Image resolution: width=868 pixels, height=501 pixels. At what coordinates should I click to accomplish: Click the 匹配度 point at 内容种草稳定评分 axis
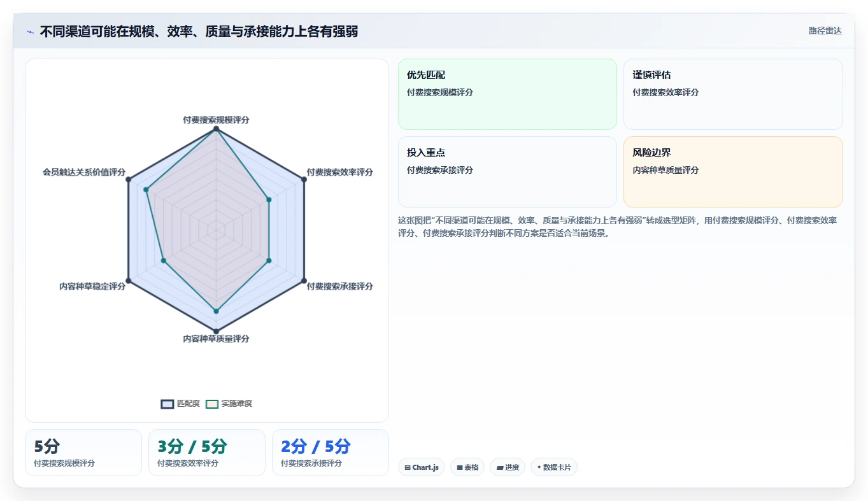(x=128, y=281)
